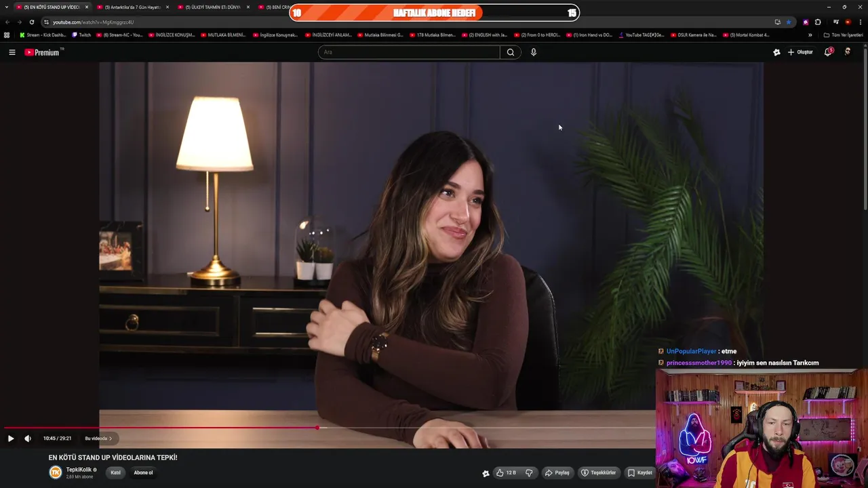Viewport: 868px width, 488px height.
Task: Open 'DSLR Kamera ile Na...' bookmark
Action: [694, 35]
